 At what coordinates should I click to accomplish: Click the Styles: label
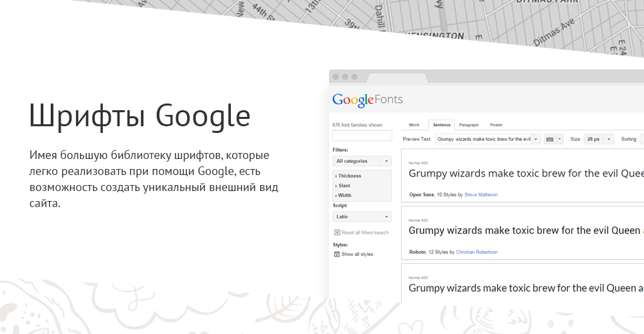tap(340, 244)
